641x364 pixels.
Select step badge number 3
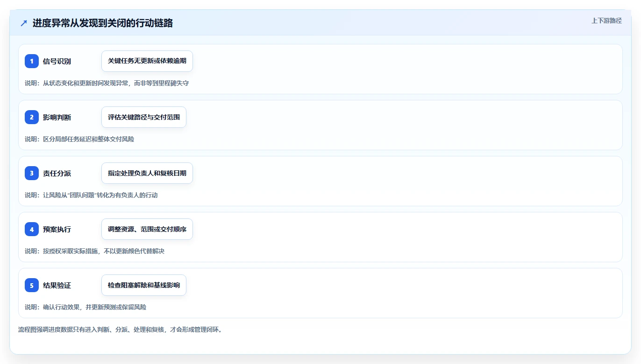coord(32,173)
